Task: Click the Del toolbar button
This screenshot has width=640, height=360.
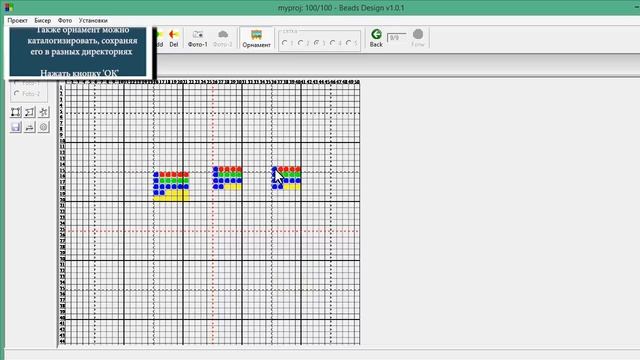Action: tap(174, 38)
